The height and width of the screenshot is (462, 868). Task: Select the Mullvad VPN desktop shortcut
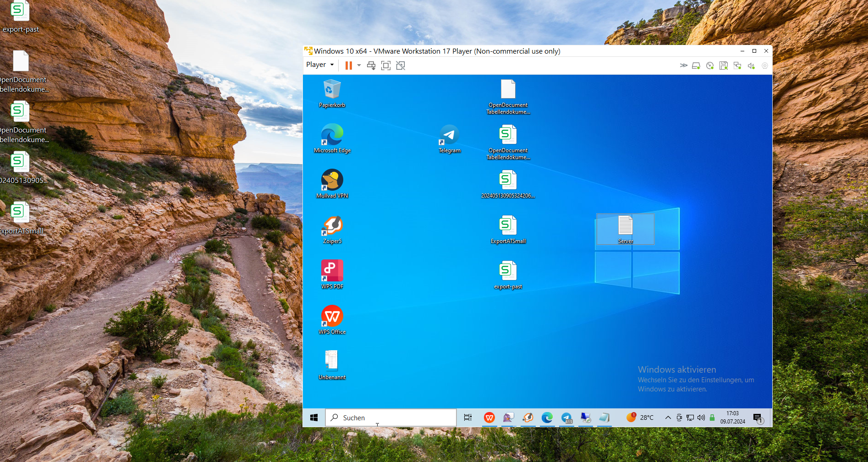(x=332, y=184)
